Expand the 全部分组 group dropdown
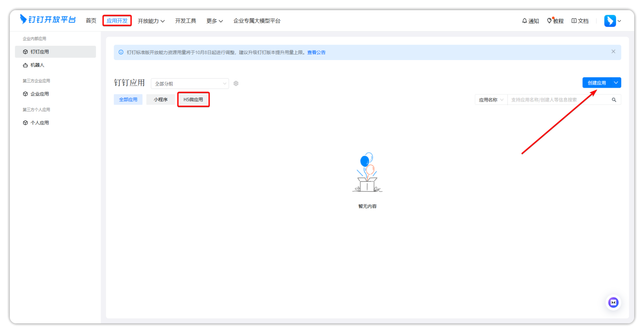The width and height of the screenshot is (644, 330). pos(190,84)
